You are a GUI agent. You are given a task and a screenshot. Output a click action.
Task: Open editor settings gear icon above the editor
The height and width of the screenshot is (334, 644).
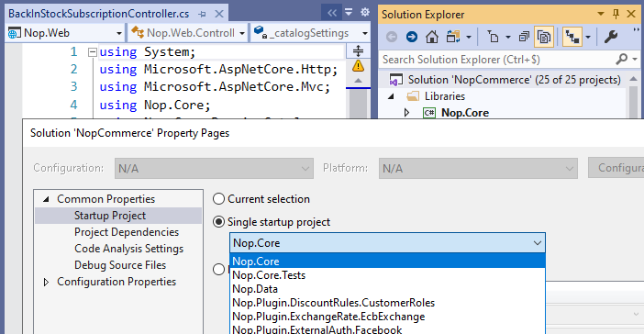pos(365,12)
